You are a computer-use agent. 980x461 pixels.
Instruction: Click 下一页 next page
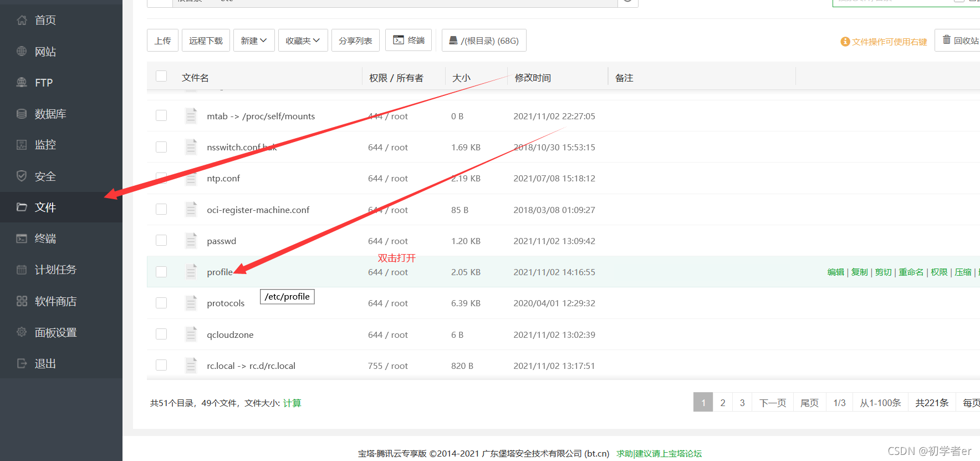click(x=773, y=402)
